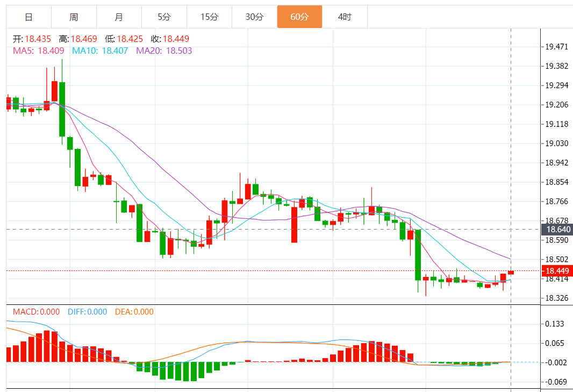Switch to the 日 daily timeframe tab
The width and height of the screenshot is (573, 392).
pos(29,17)
